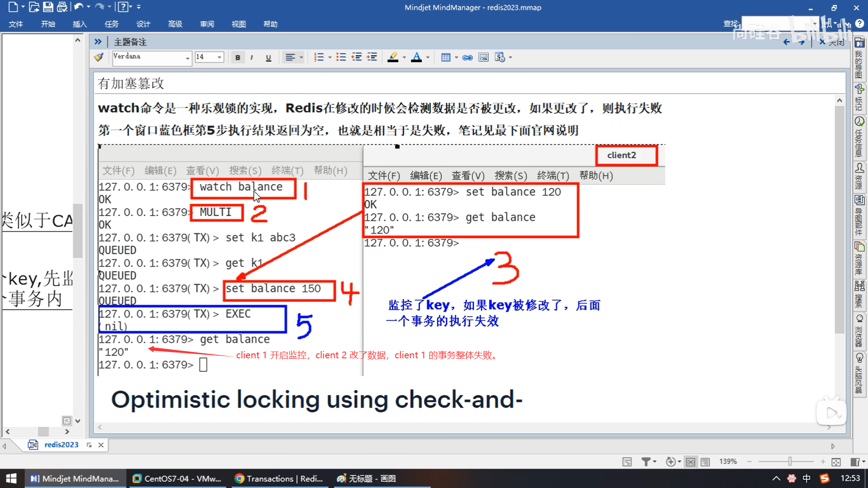Toggle italic formatting in notes toolbar
The image size is (868, 488).
tap(252, 57)
